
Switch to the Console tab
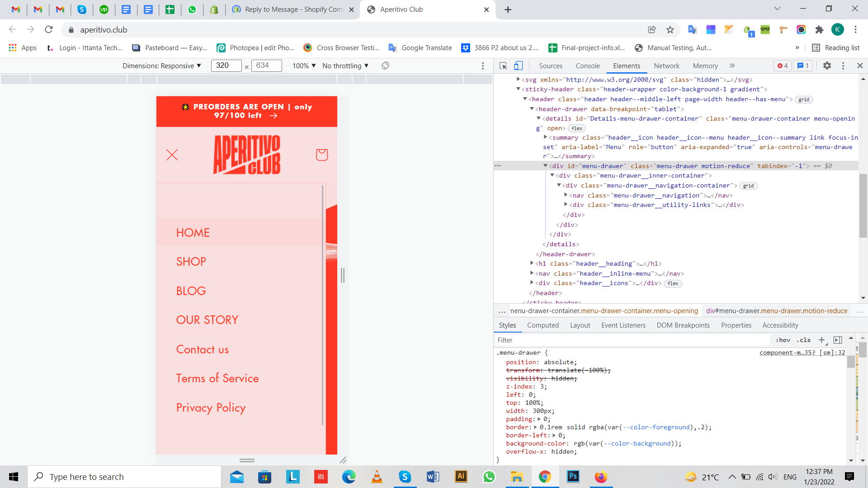click(x=587, y=66)
